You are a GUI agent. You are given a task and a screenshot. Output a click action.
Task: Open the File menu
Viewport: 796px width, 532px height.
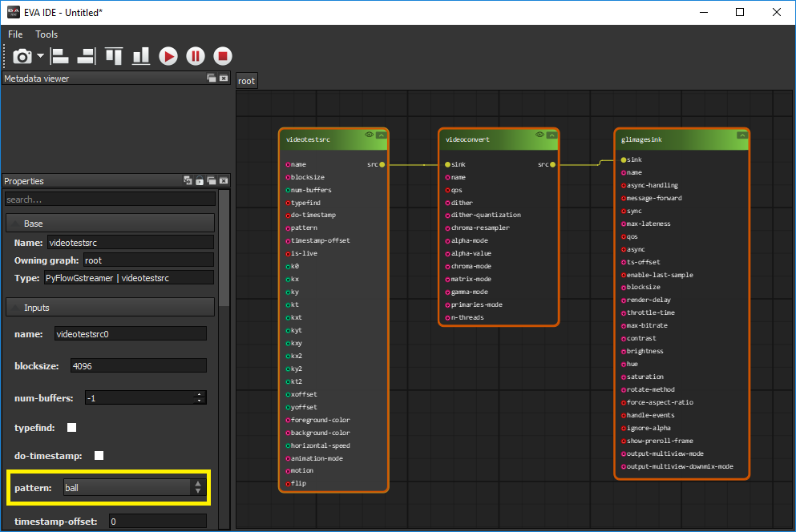[15, 34]
